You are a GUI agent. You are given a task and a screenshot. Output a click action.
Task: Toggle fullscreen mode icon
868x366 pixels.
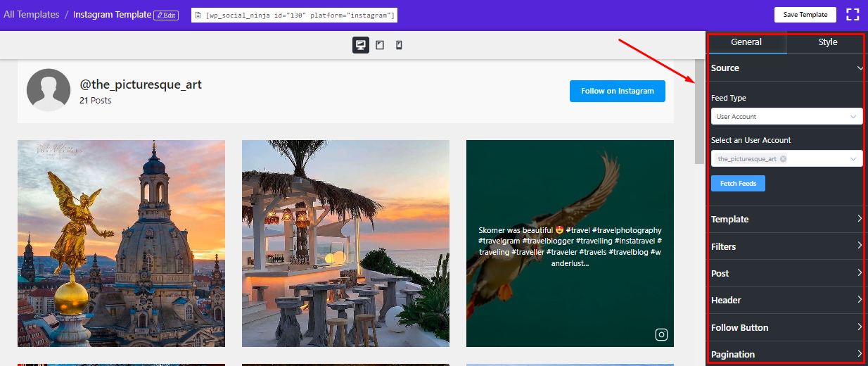click(853, 14)
